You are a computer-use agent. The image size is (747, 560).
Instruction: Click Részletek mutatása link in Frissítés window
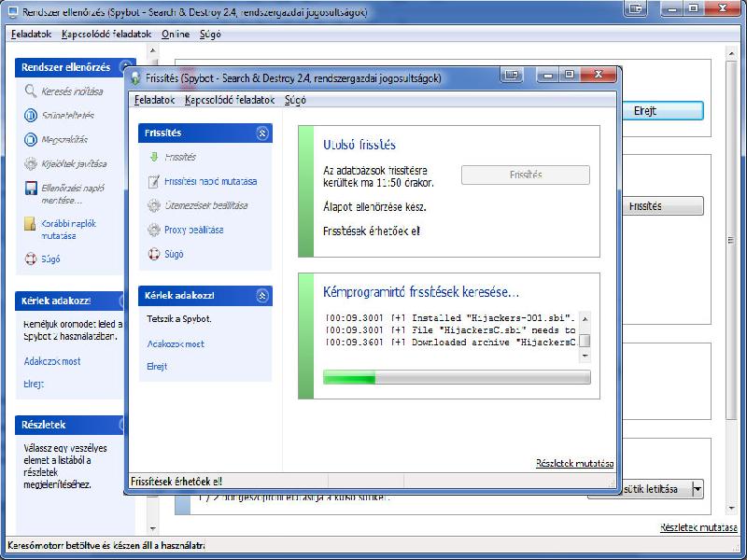click(574, 463)
